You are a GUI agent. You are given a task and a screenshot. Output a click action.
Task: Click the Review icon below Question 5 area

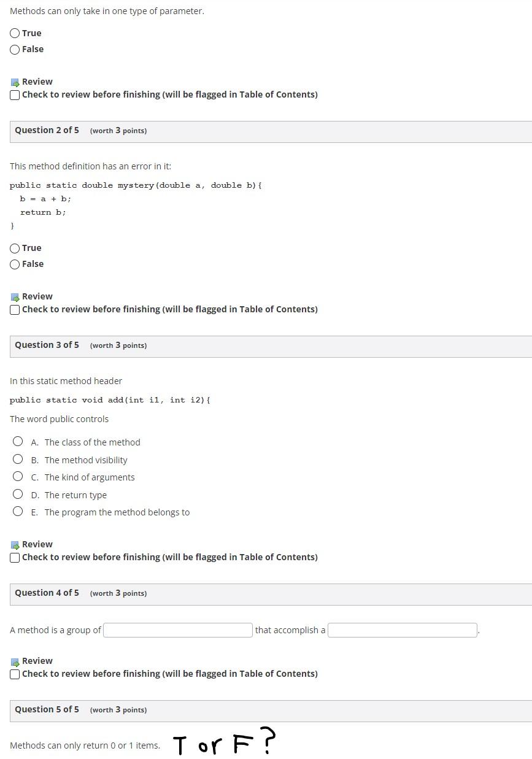point(15,660)
